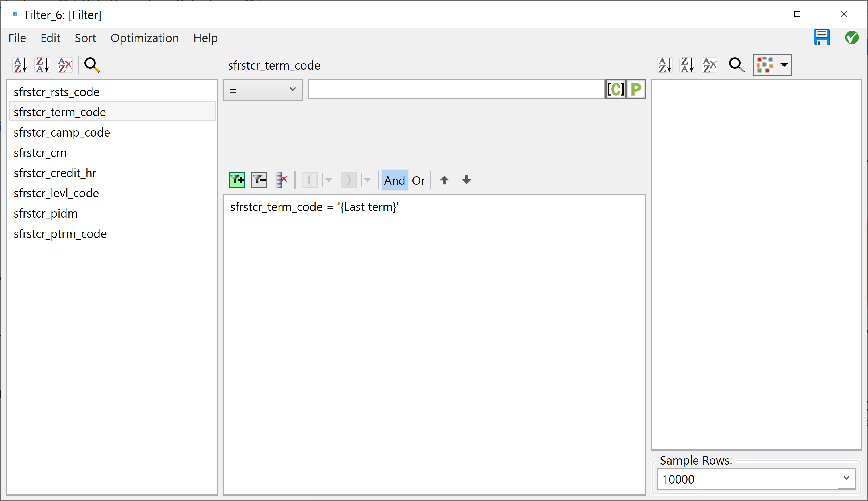Delete all filter conditions
Image resolution: width=868 pixels, height=501 pixels.
click(282, 180)
